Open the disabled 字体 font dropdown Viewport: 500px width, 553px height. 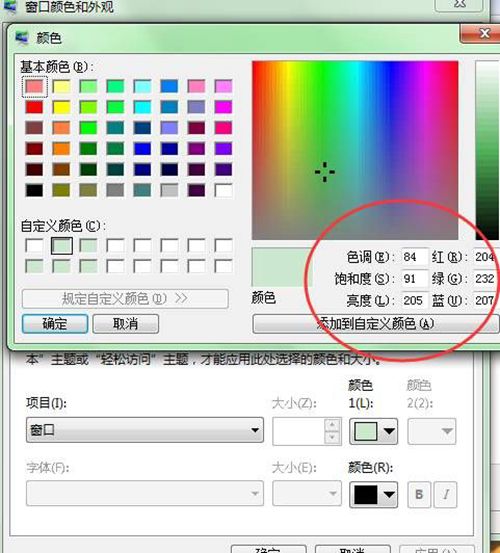coord(145,493)
